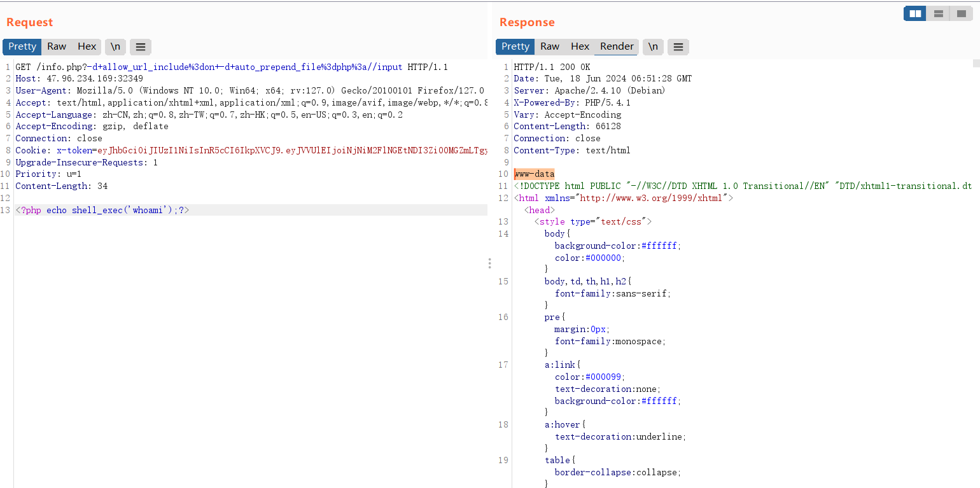This screenshot has width=980, height=488.
Task: Click the Priority: u=1 header
Action: [48, 174]
